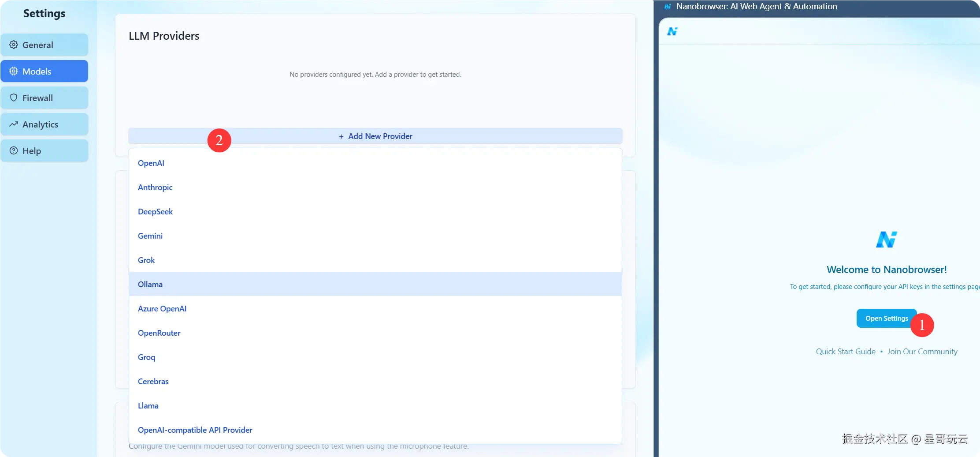
Task: Open the Help tab in Settings
Action: [x=45, y=151]
